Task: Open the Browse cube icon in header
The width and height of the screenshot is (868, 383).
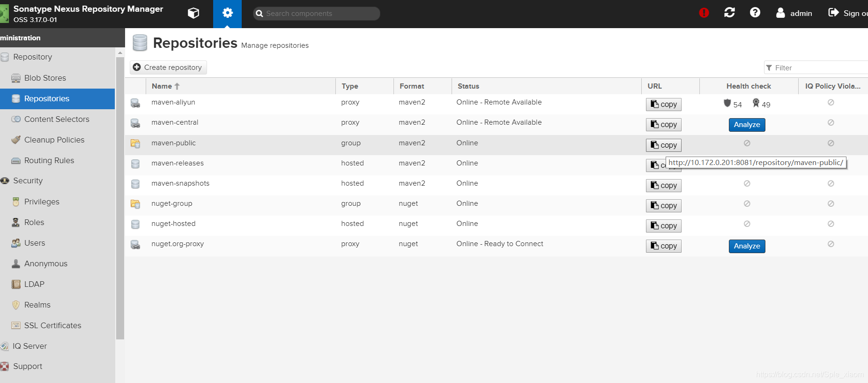Action: 193,13
